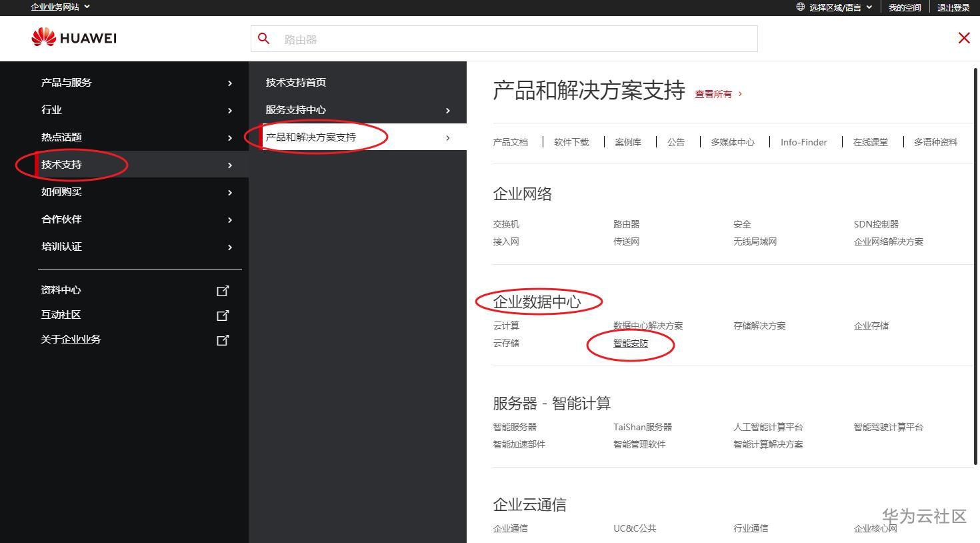The image size is (980, 543).
Task: Click the right panel vertical scrollbar
Action: (x=977, y=265)
